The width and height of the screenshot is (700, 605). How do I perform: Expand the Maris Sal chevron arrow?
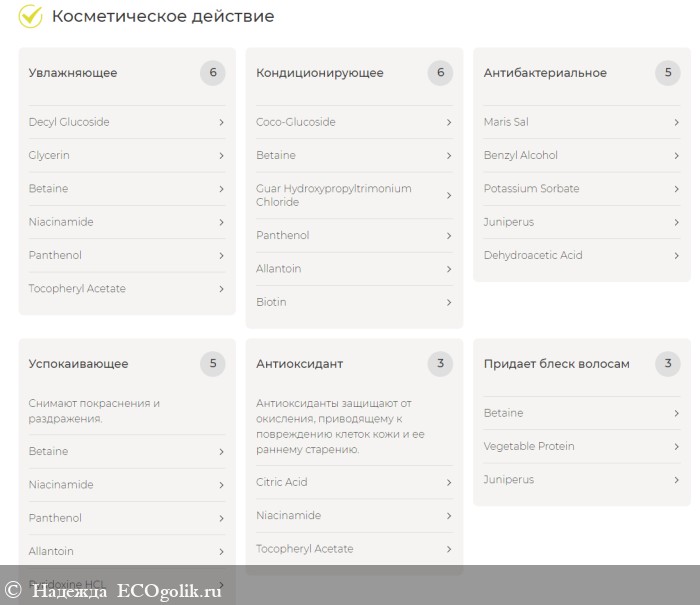[x=676, y=122]
